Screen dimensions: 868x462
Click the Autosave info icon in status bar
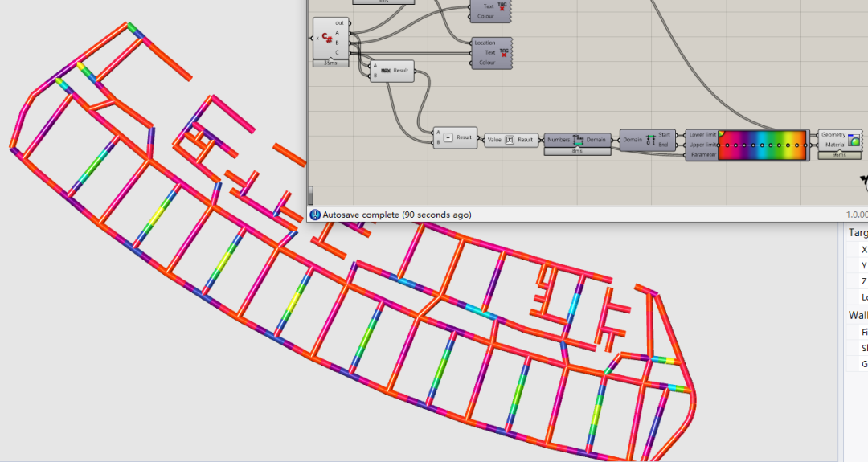tap(315, 215)
